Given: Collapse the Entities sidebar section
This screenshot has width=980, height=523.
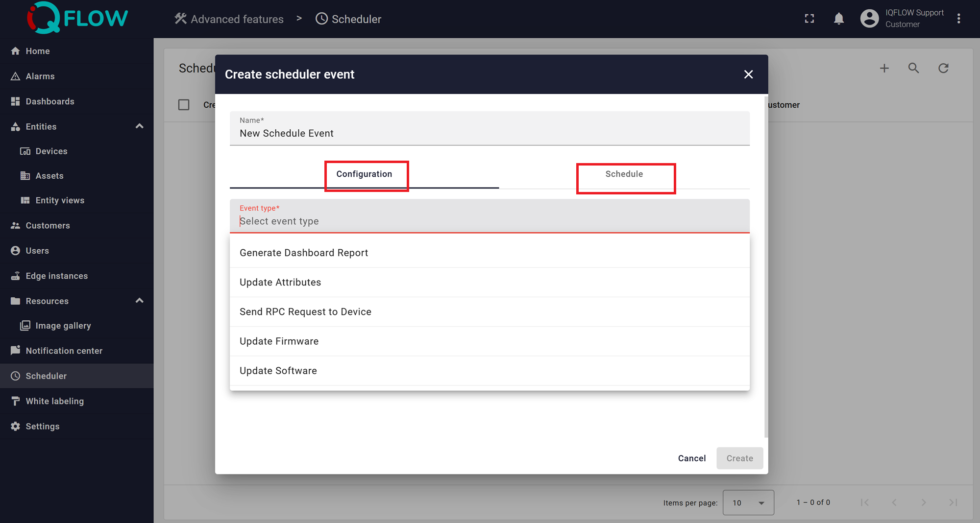Looking at the screenshot, I should pos(139,126).
